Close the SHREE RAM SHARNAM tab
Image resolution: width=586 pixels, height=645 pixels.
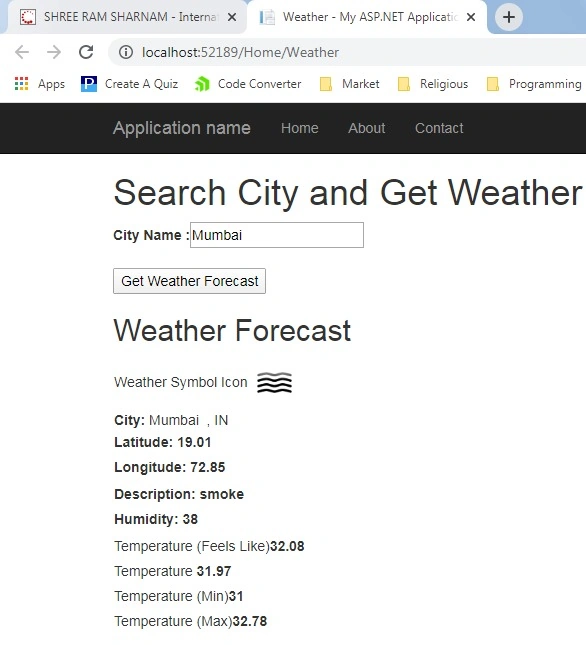point(232,17)
